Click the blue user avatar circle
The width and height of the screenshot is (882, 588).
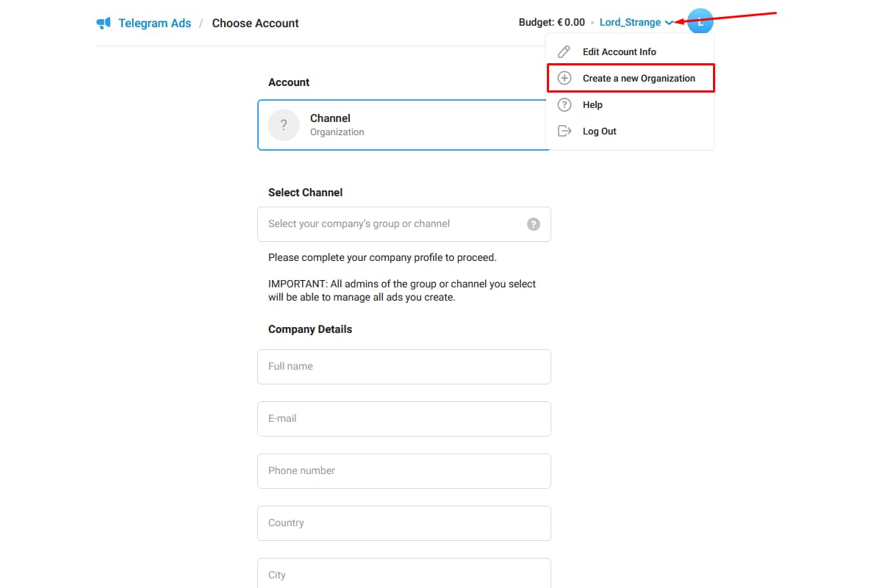tap(700, 22)
